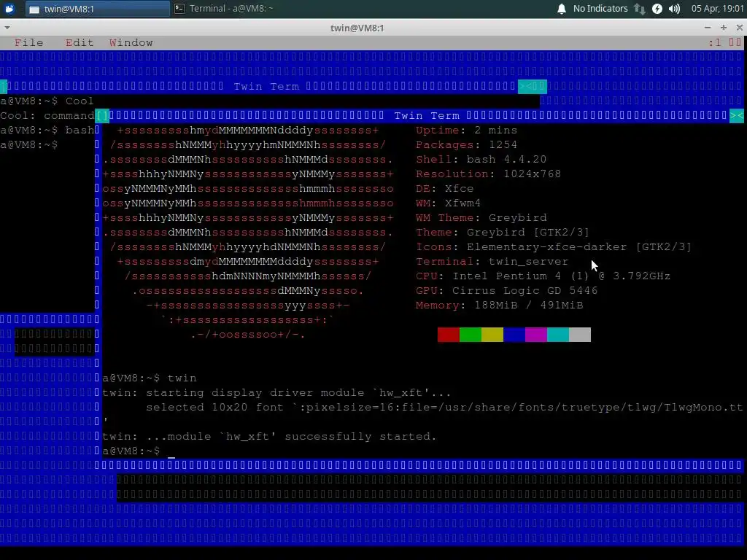
Task: Click the green color block
Action: (471, 335)
